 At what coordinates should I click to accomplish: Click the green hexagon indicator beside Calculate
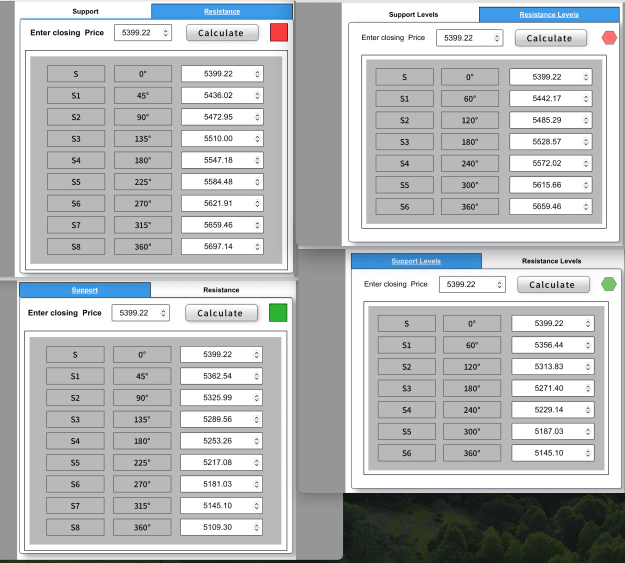click(x=609, y=284)
